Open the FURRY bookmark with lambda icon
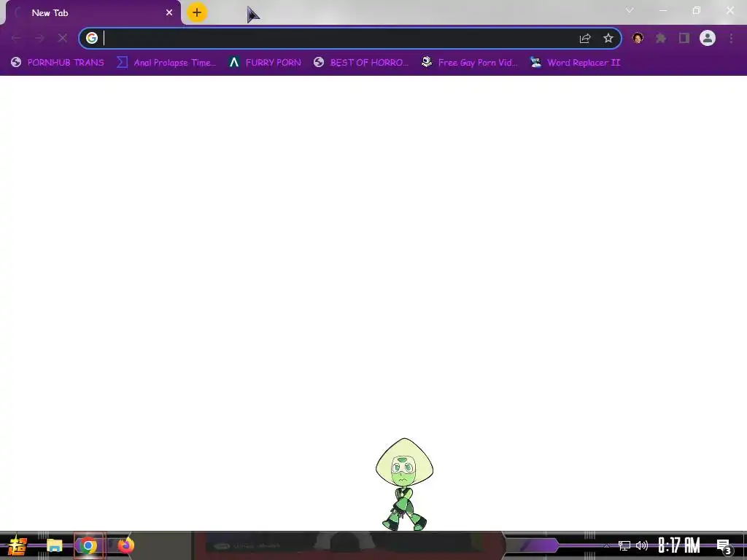 point(264,63)
